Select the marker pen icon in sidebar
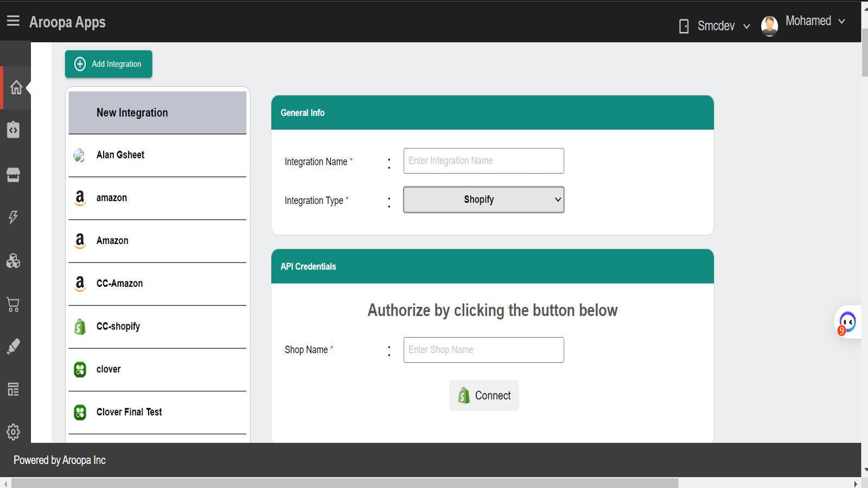The height and width of the screenshot is (488, 868). [14, 346]
